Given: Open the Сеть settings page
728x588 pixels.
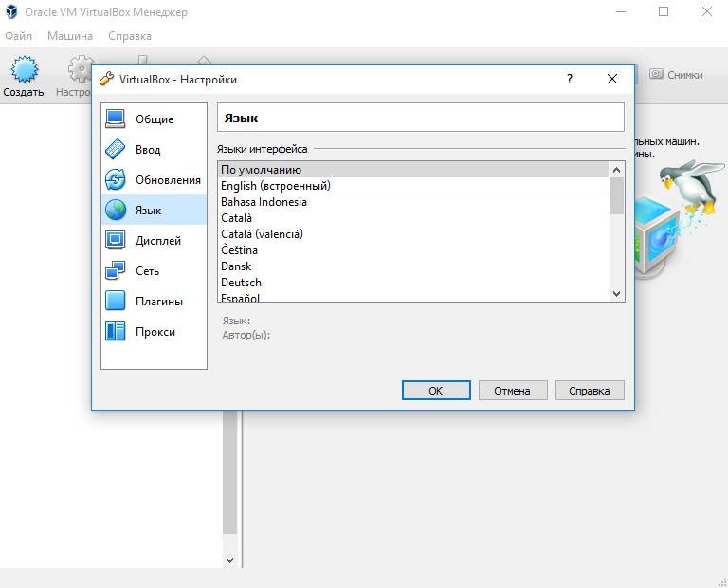Looking at the screenshot, I should pyautogui.click(x=154, y=271).
